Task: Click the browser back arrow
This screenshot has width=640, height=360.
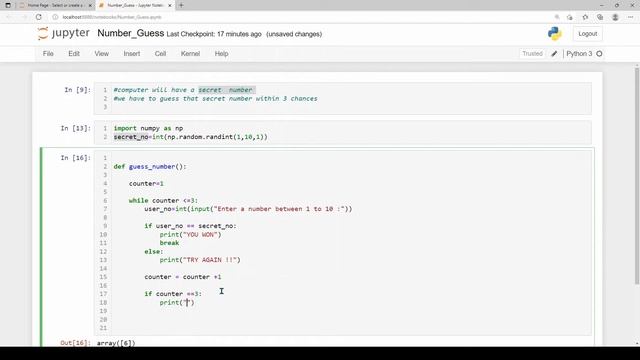Action: (x=9, y=17)
